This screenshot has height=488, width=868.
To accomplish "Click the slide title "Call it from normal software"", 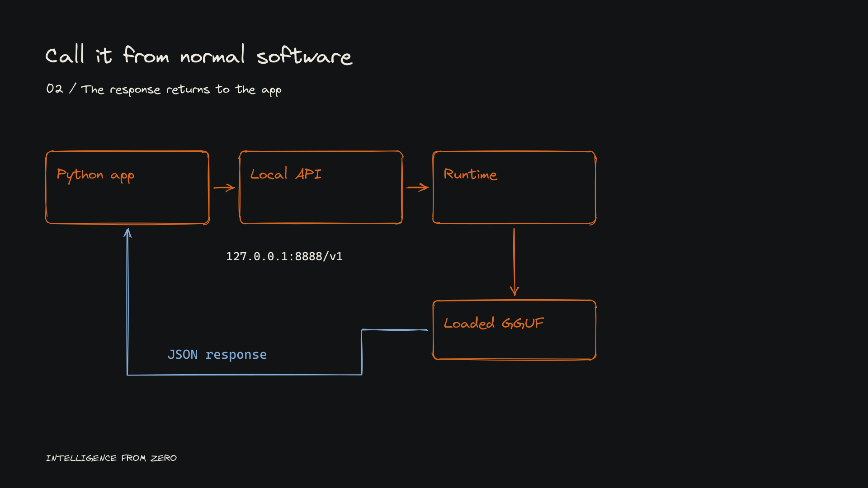I will 198,55.
